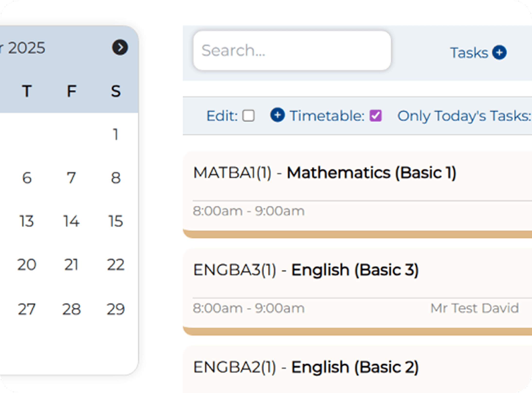Screen dimensions: 532x393
Task: Open the English (Basic 2) timetable card
Action: click(x=357, y=369)
